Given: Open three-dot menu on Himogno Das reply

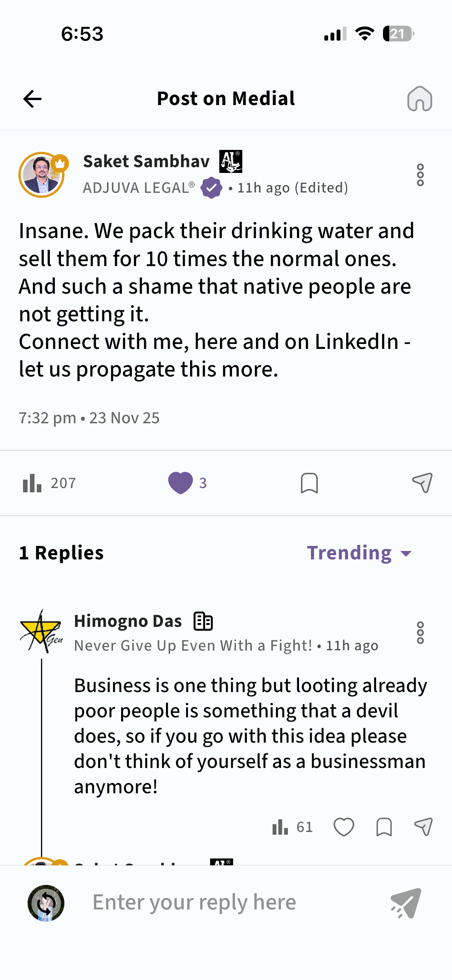Looking at the screenshot, I should [x=420, y=632].
